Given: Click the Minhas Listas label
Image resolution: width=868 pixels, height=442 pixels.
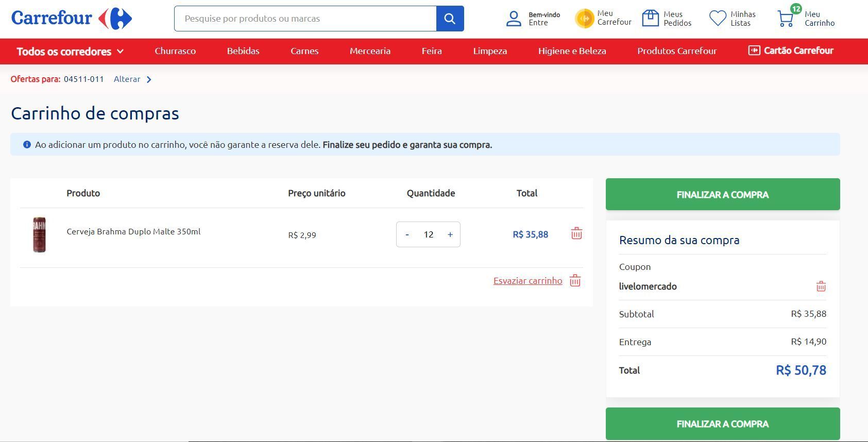Looking at the screenshot, I should pos(743,19).
